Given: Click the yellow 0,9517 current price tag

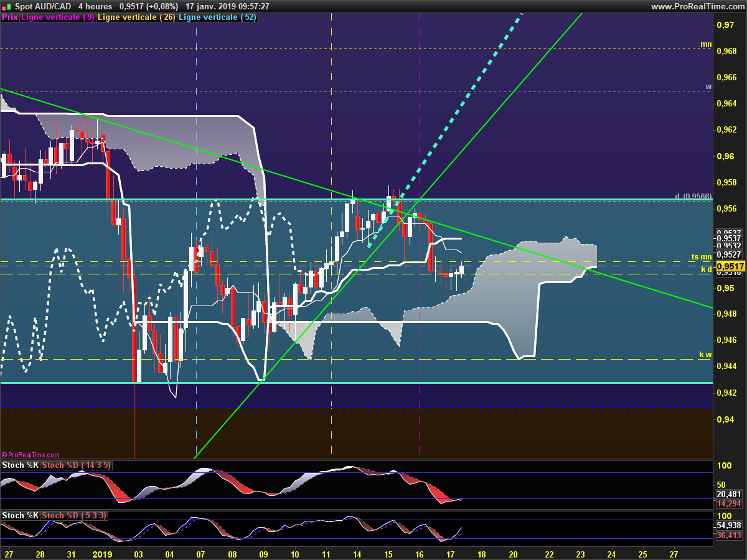Looking at the screenshot, I should [729, 266].
